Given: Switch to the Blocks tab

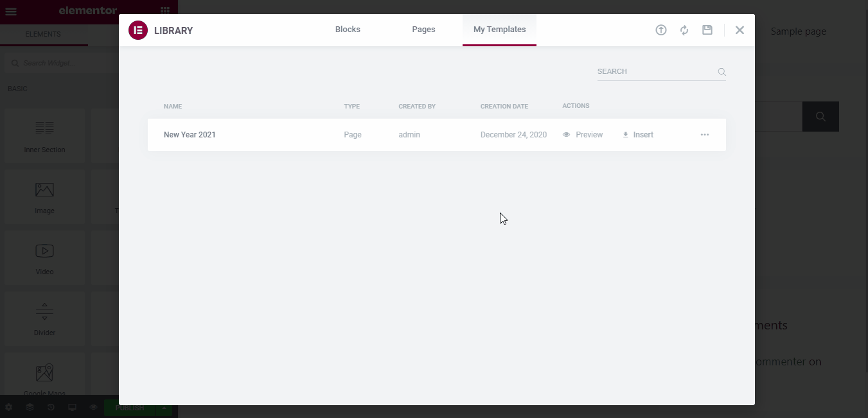Looking at the screenshot, I should [x=348, y=30].
